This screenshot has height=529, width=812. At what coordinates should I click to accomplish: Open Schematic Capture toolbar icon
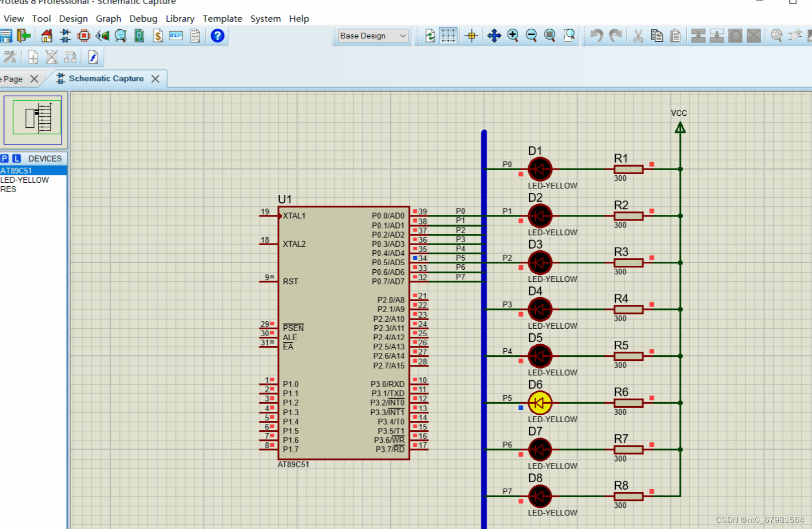click(x=65, y=36)
